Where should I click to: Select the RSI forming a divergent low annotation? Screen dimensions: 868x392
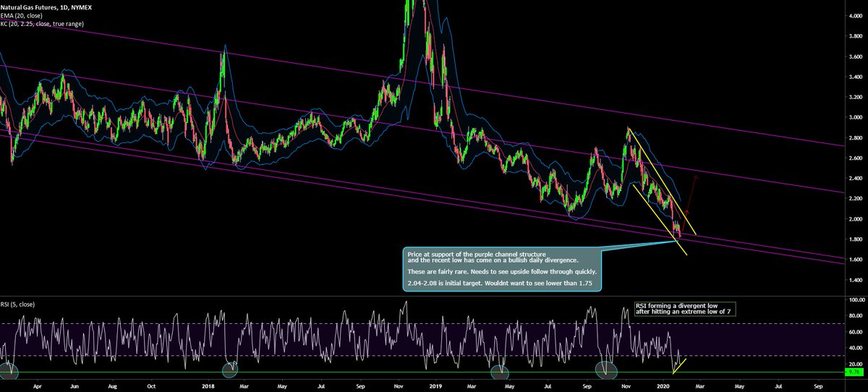tap(684, 309)
